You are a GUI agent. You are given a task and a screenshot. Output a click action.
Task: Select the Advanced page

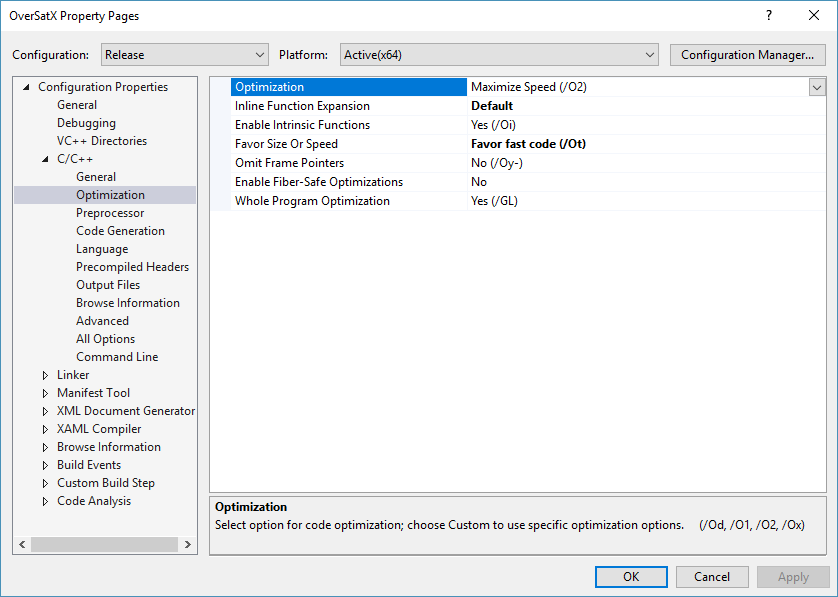[x=102, y=321]
